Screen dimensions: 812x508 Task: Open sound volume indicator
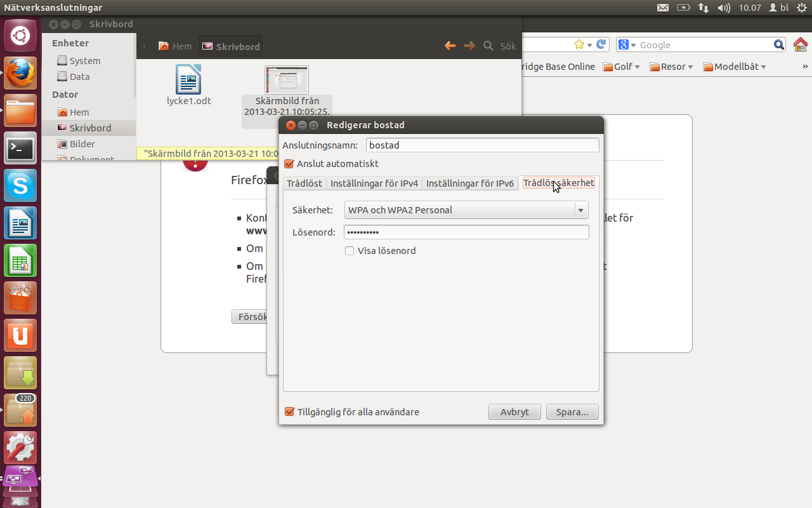pos(724,8)
